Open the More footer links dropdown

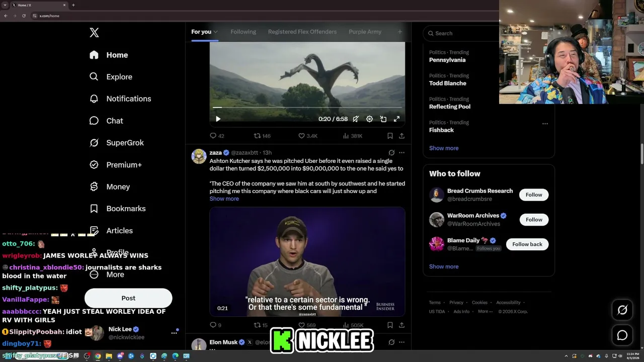486,311
